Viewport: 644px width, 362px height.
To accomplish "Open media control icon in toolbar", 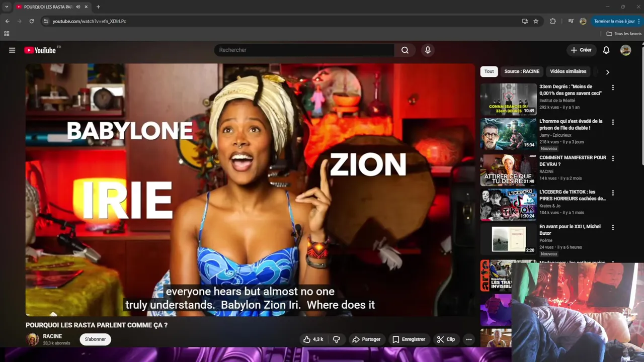I will point(571,21).
